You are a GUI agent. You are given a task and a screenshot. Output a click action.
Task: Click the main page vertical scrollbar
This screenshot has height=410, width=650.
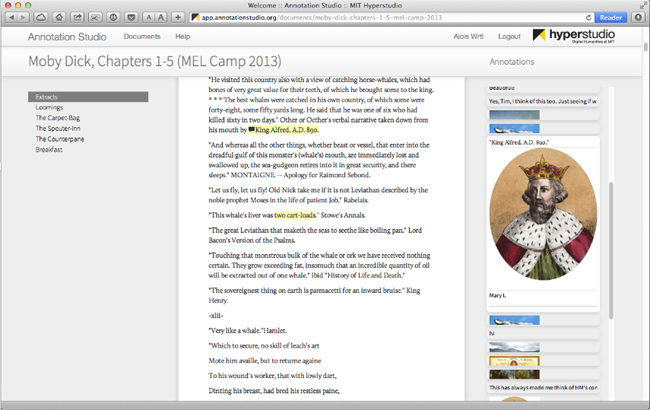645,46
